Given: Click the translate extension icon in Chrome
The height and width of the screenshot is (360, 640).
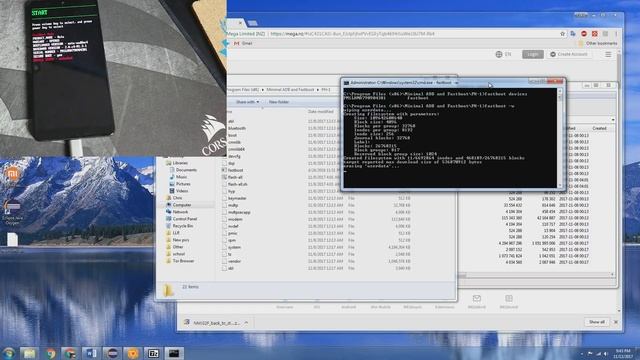Looking at the screenshot, I should tap(573, 34).
